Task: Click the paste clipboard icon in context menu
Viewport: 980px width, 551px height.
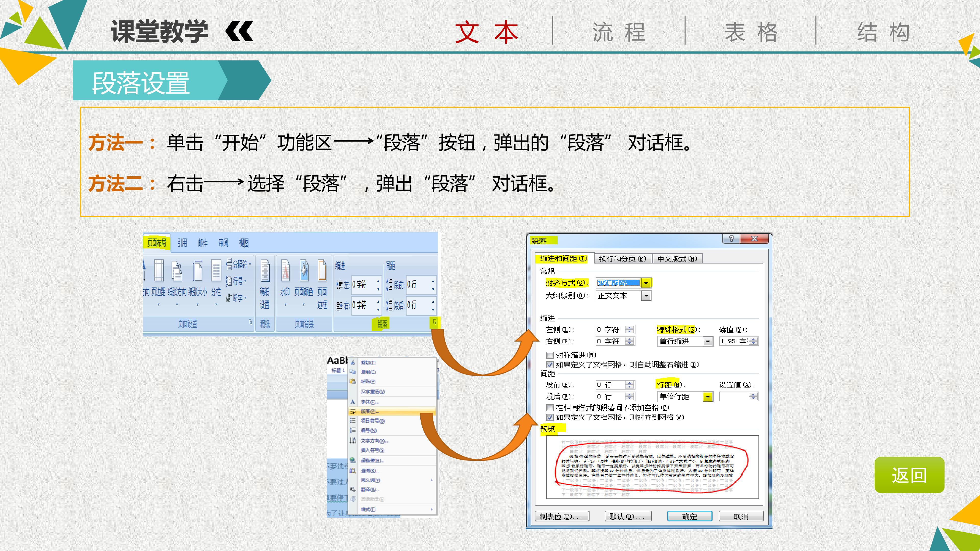Action: click(x=353, y=381)
